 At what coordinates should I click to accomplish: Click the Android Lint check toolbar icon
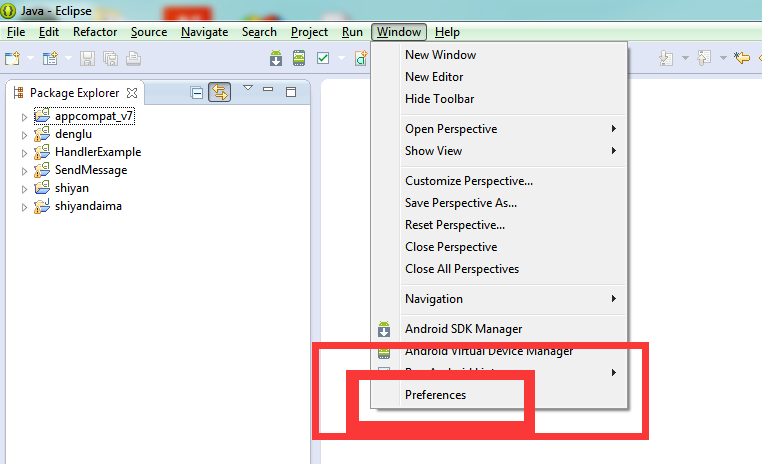coord(323,58)
